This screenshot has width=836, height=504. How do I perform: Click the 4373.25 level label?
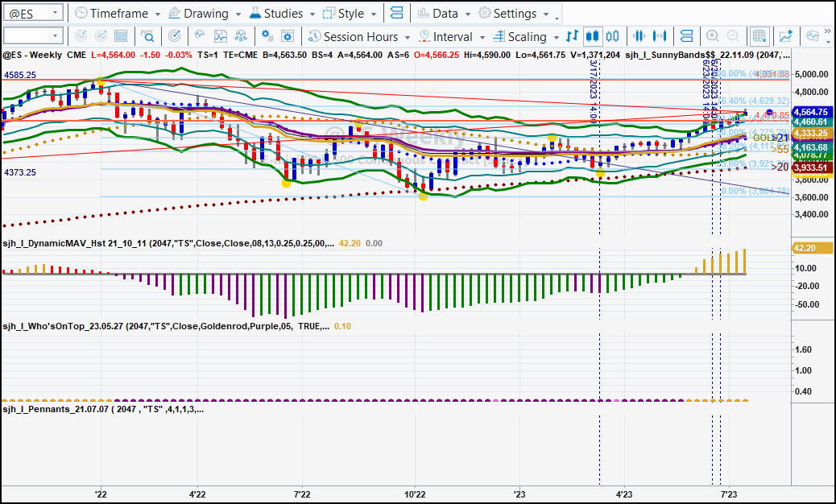[x=19, y=172]
